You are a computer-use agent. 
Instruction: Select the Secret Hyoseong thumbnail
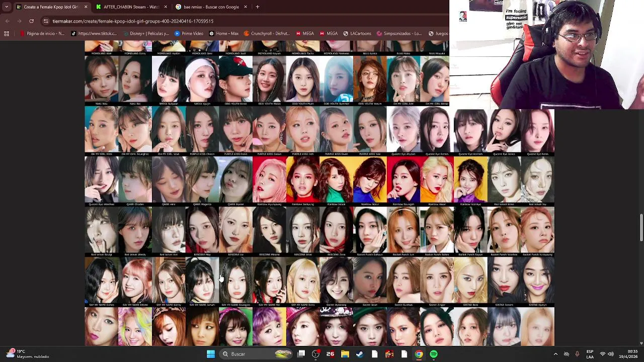(337, 282)
